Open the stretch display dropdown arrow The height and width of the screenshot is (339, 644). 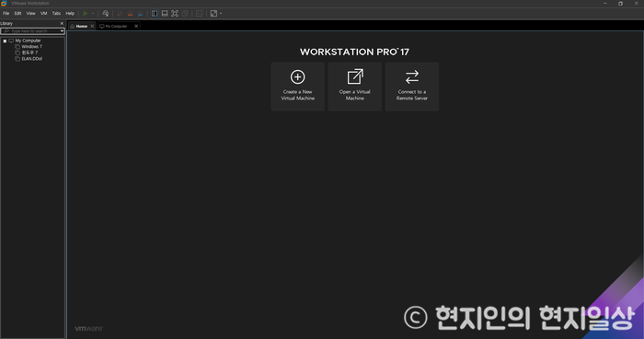[221, 13]
